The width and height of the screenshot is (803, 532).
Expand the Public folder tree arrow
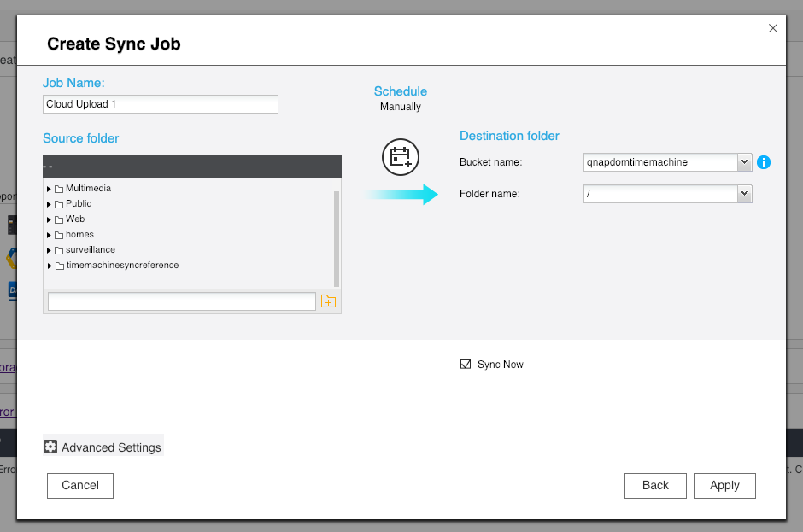tap(50, 205)
